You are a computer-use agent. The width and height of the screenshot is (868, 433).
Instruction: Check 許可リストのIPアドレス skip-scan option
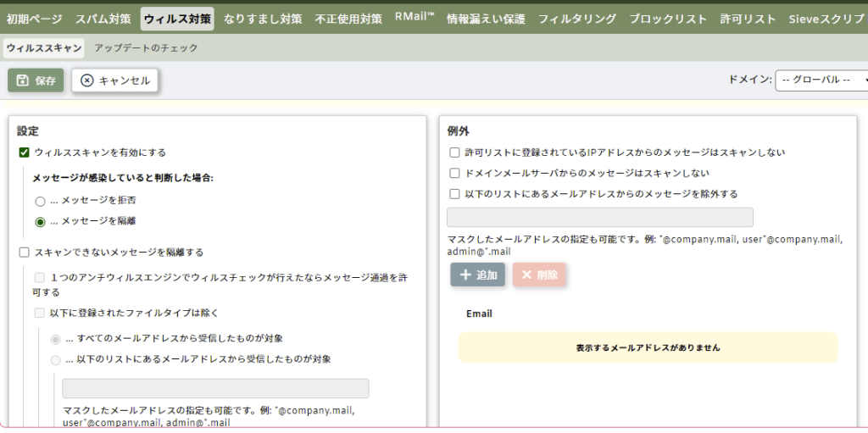(455, 153)
